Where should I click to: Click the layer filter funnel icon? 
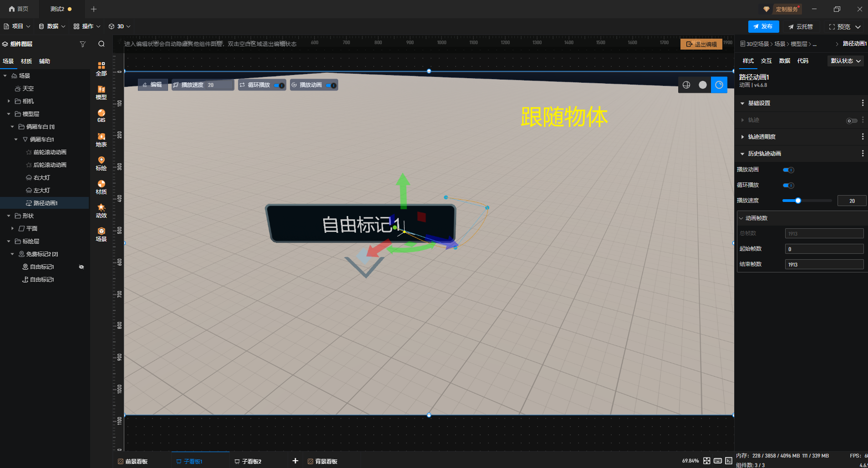(83, 44)
